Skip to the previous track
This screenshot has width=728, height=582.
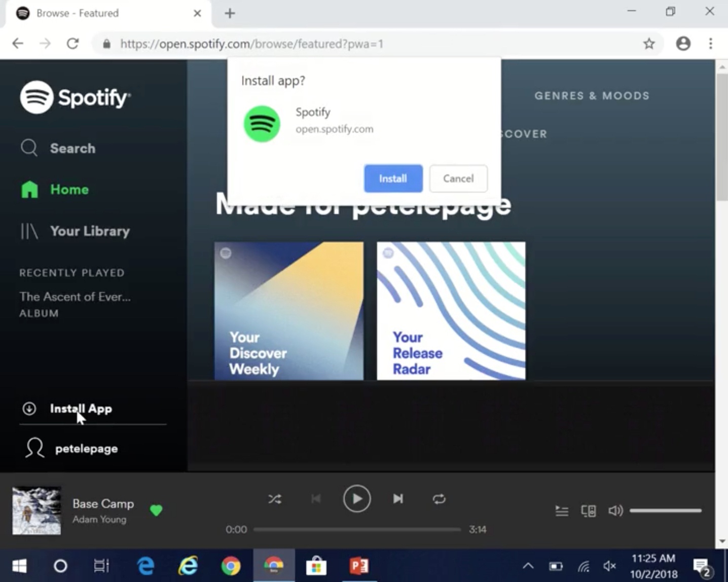pos(316,499)
